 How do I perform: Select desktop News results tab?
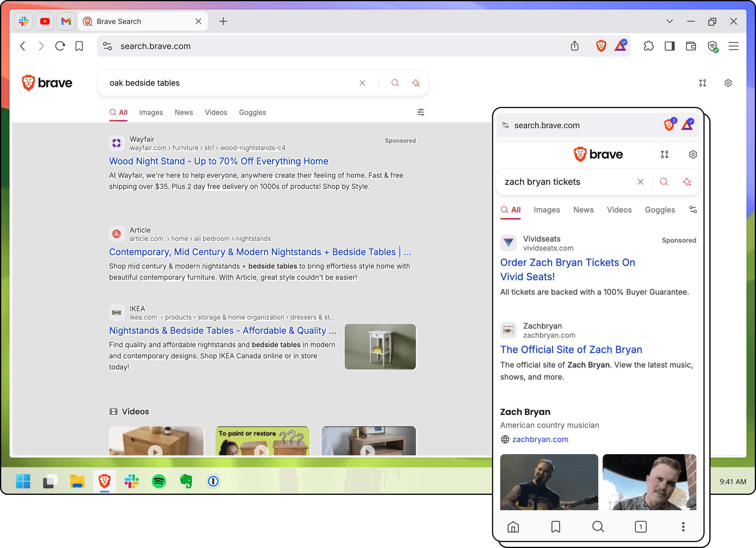pyautogui.click(x=184, y=112)
